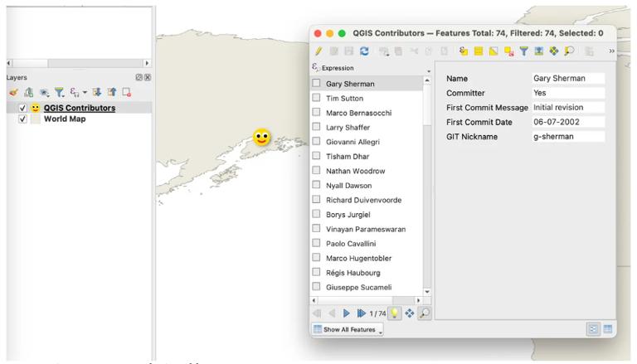Click the First Commit Date field
Screen dimensions: 637x364
tap(568, 122)
